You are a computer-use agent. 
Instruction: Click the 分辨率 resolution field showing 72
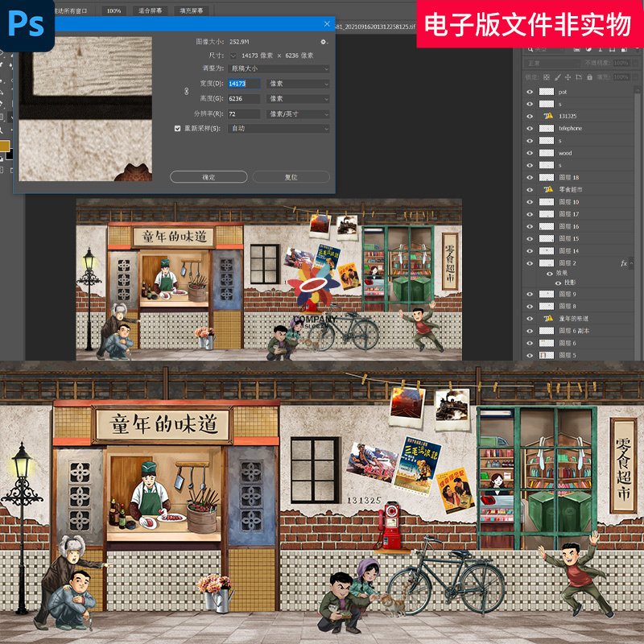pyautogui.click(x=244, y=114)
